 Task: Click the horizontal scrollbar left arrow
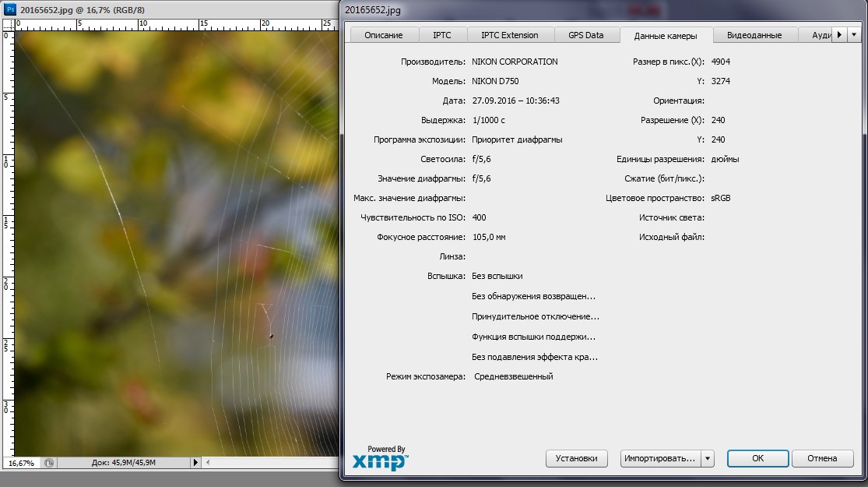point(208,462)
